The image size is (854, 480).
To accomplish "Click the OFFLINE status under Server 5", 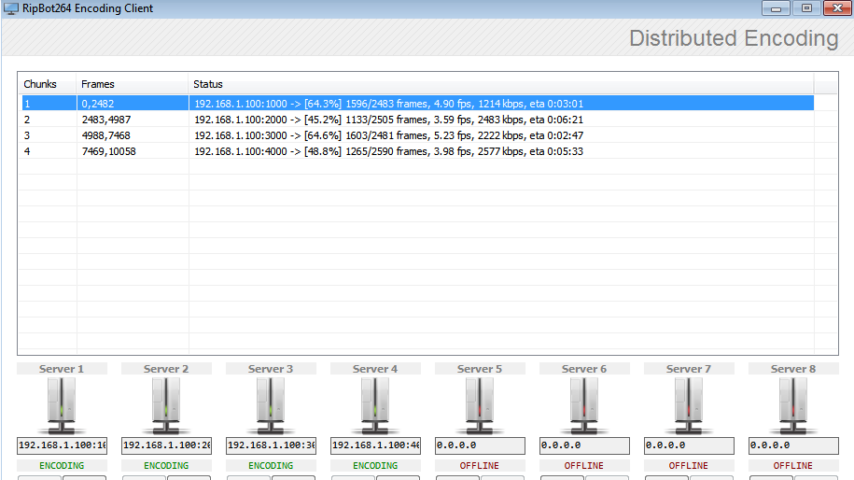I will pyautogui.click(x=480, y=466).
